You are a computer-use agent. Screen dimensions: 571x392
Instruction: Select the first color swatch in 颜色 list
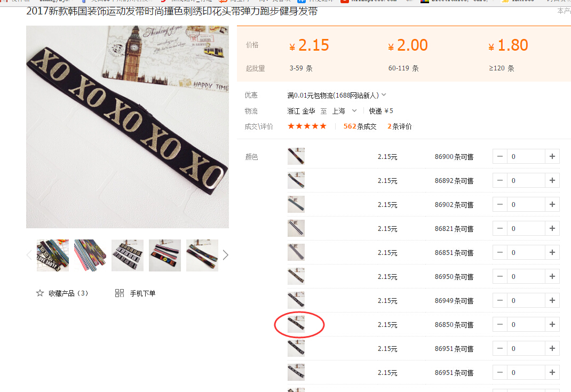(x=296, y=156)
